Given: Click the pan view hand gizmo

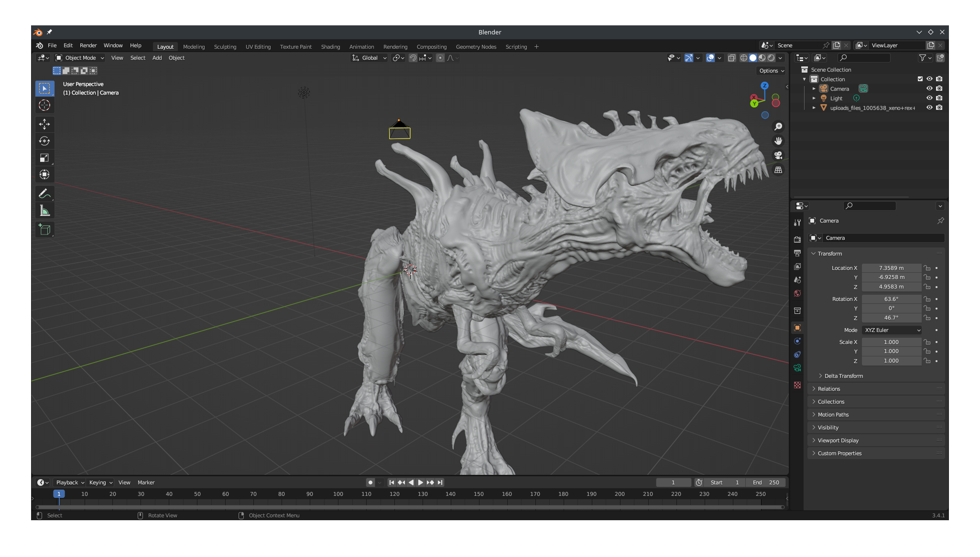Looking at the screenshot, I should tap(778, 141).
